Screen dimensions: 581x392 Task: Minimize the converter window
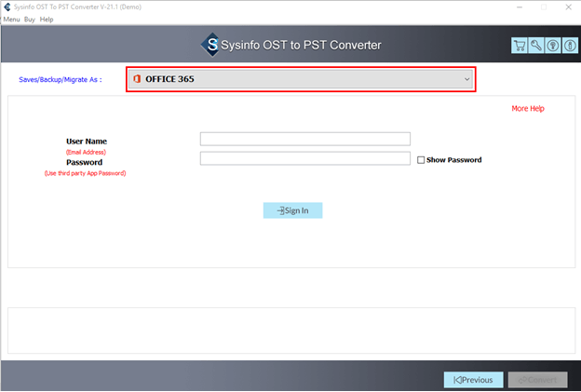tap(520, 7)
